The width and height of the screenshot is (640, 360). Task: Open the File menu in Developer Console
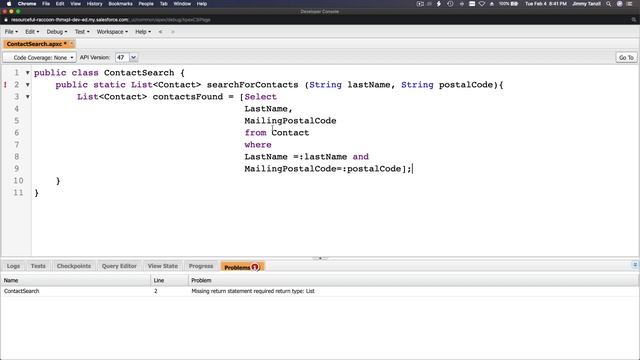point(11,32)
